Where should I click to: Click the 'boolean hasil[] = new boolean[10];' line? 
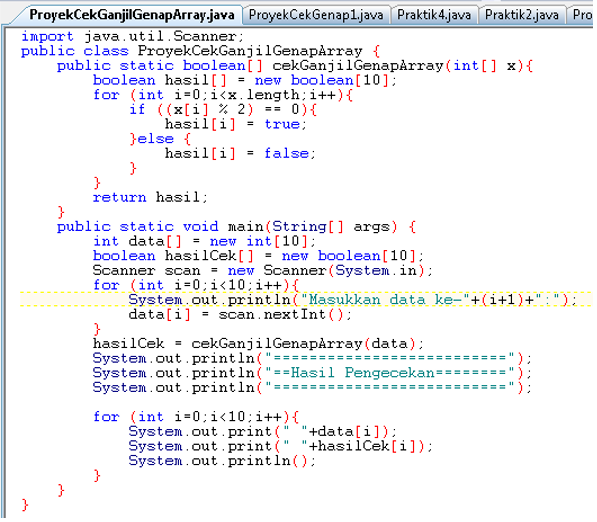(x=245, y=80)
